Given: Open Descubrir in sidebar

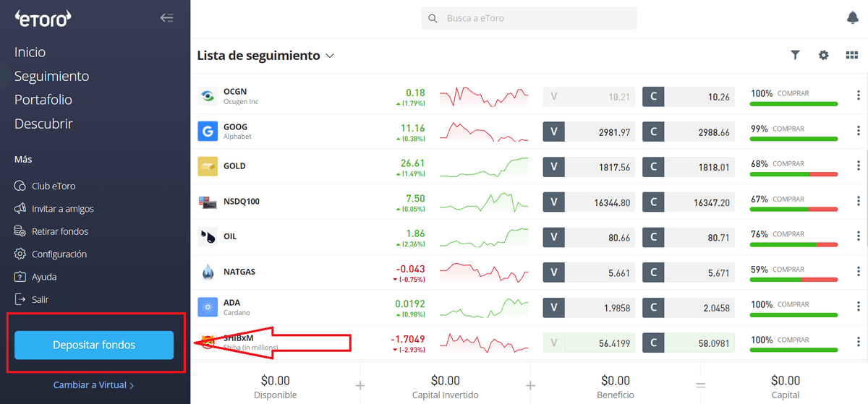Looking at the screenshot, I should point(43,124).
